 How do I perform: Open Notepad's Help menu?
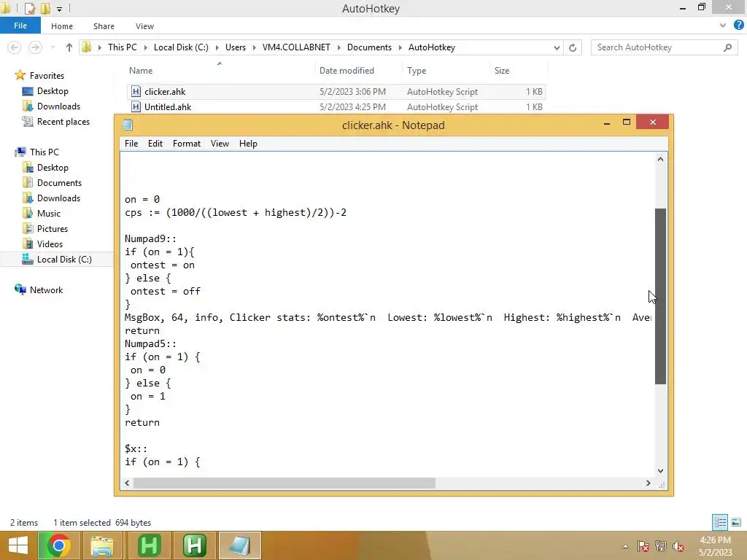(x=248, y=144)
